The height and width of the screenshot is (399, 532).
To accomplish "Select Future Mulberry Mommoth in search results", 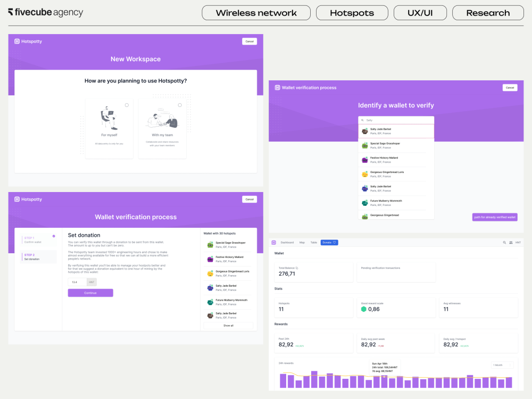I will click(x=396, y=203).
